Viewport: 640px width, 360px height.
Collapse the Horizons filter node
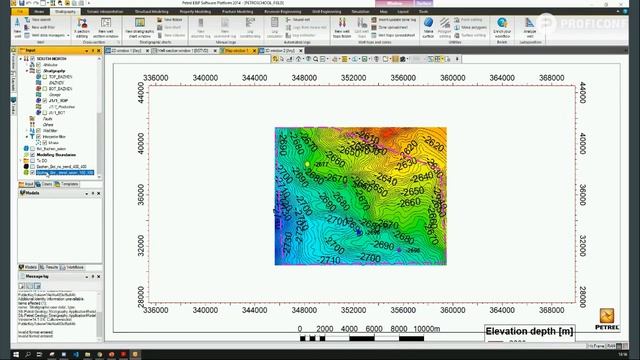coord(27,137)
